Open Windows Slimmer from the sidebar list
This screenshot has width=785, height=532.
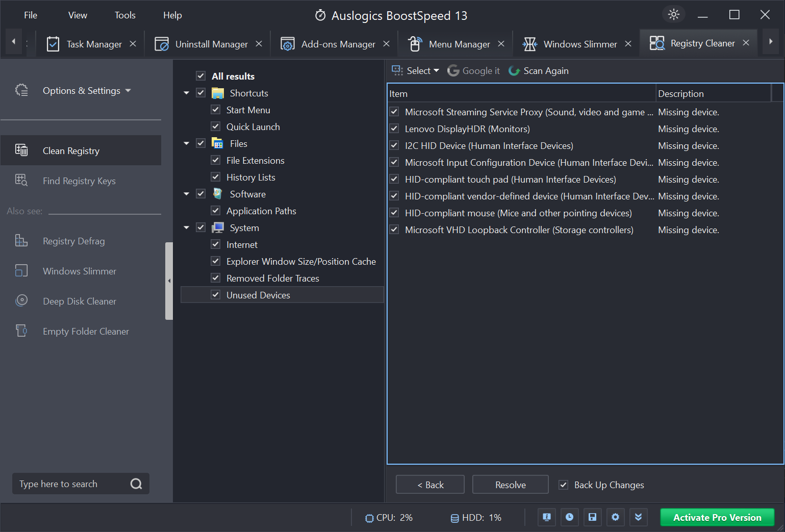pos(81,271)
